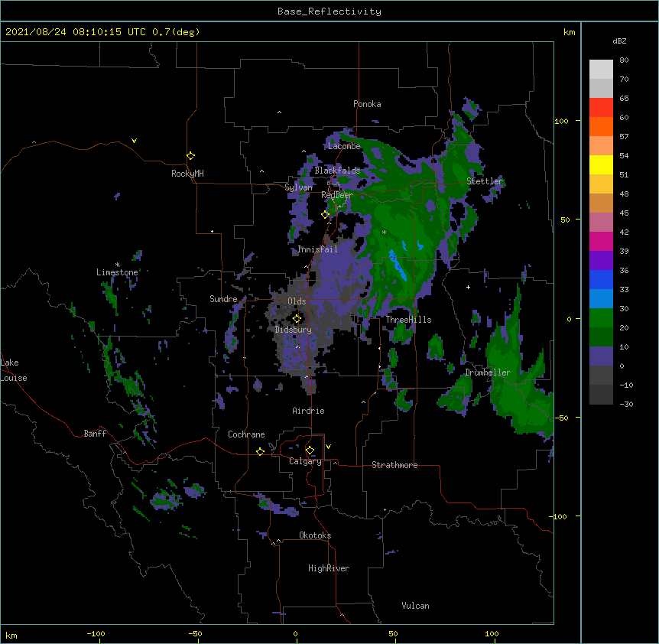
Task: Pick the magenta 42–39 dBZ swatch
Action: [x=601, y=241]
